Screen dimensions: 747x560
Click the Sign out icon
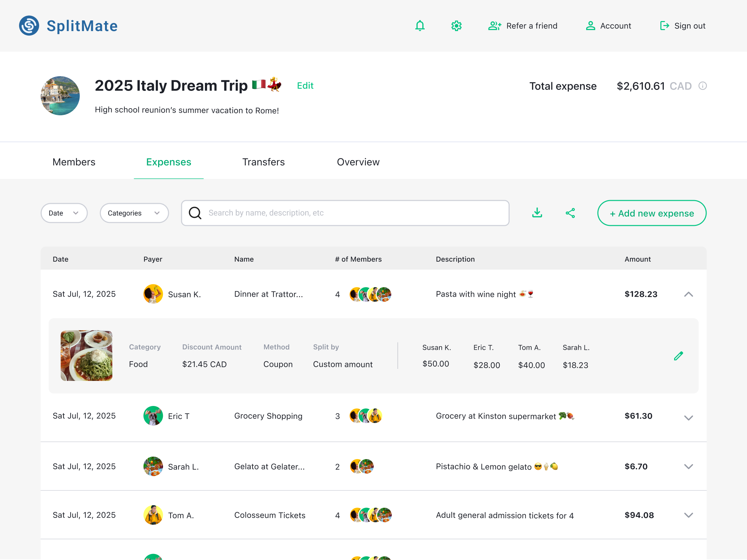664,26
